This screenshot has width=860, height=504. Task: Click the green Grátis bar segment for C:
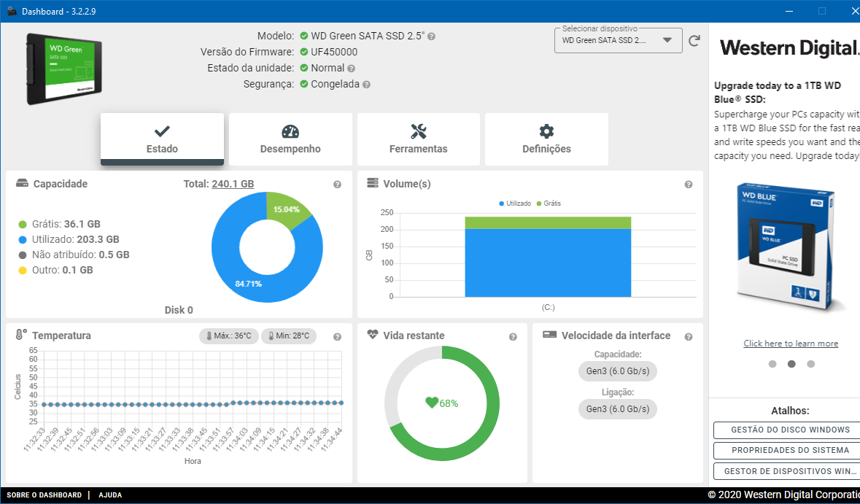(x=548, y=222)
